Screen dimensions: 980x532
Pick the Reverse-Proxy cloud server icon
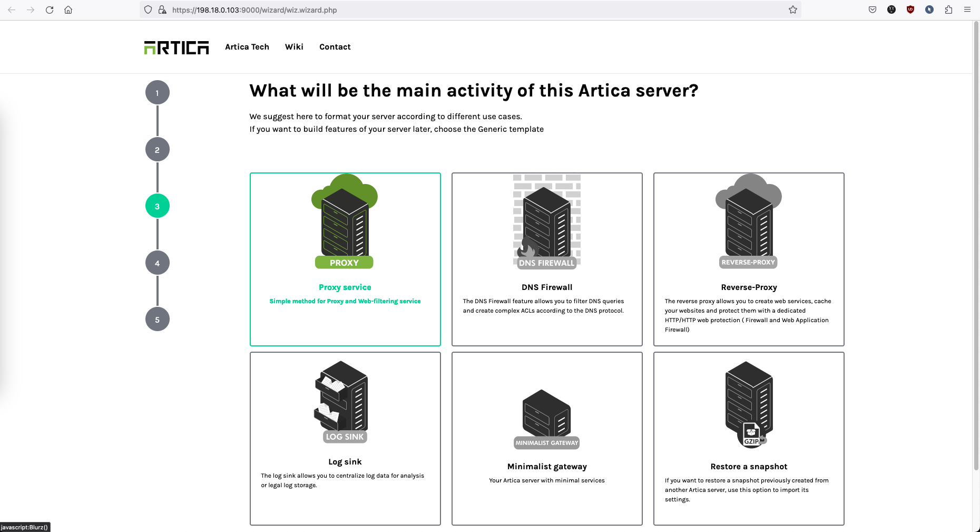(x=749, y=221)
